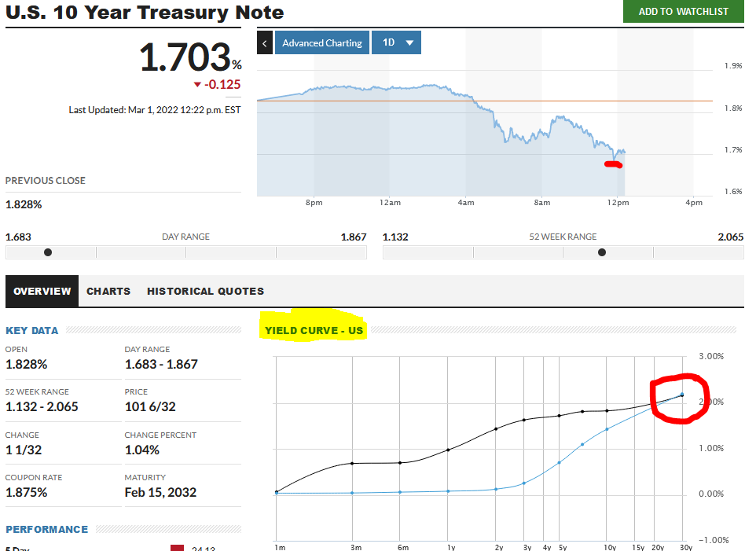The image size is (756, 551).
Task: Click the -0.125 change value
Action: [222, 84]
